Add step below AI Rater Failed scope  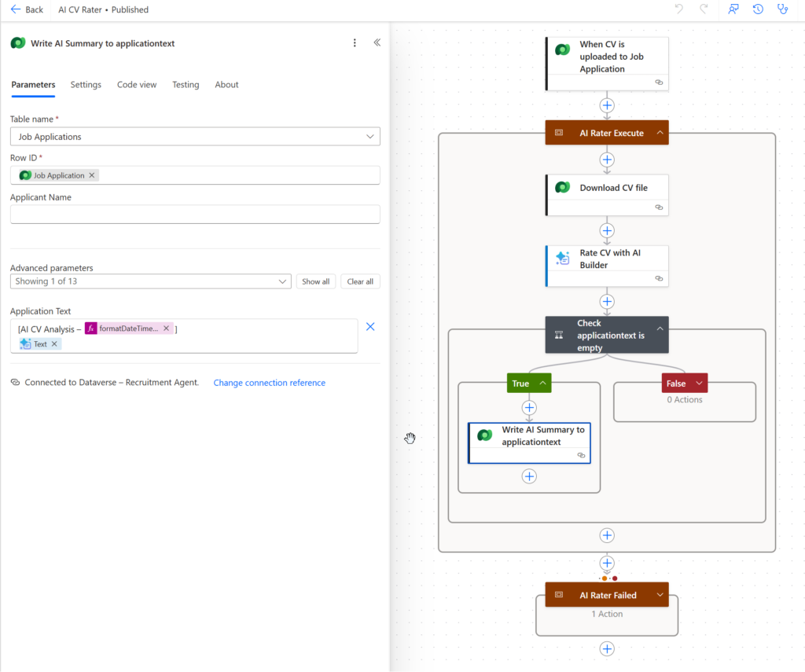[x=607, y=649]
